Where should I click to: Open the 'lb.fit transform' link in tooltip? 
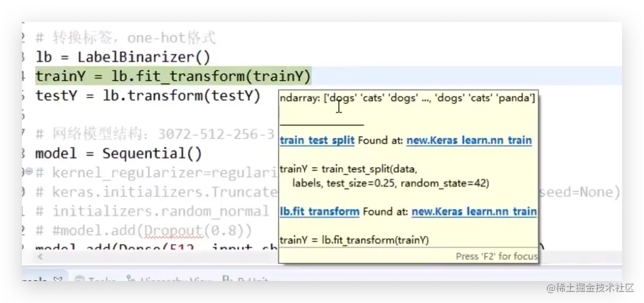click(x=320, y=212)
